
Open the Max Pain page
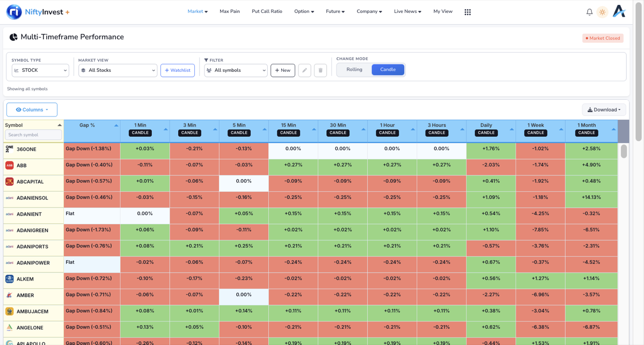click(x=230, y=11)
